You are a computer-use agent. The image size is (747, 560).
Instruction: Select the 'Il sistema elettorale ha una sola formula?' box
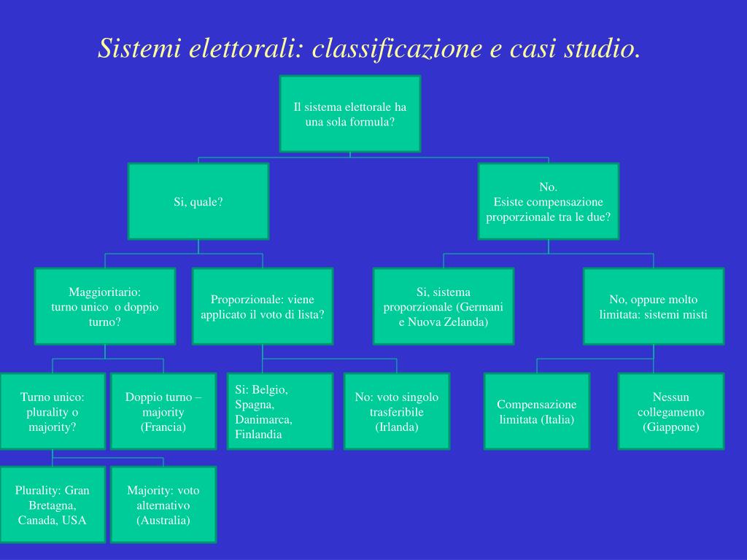(350, 114)
